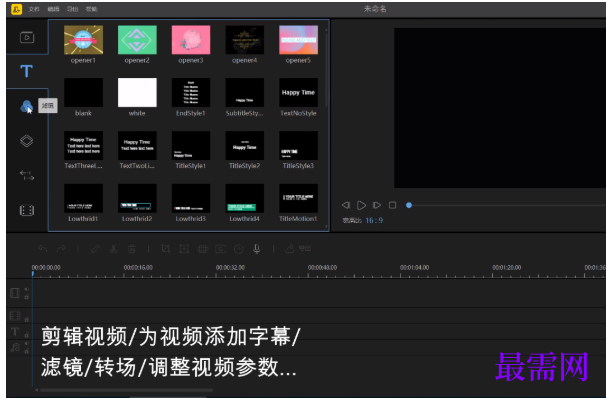The image size is (607, 398).
Task: Select the Text (T) tab in sidebar
Action: (x=26, y=71)
